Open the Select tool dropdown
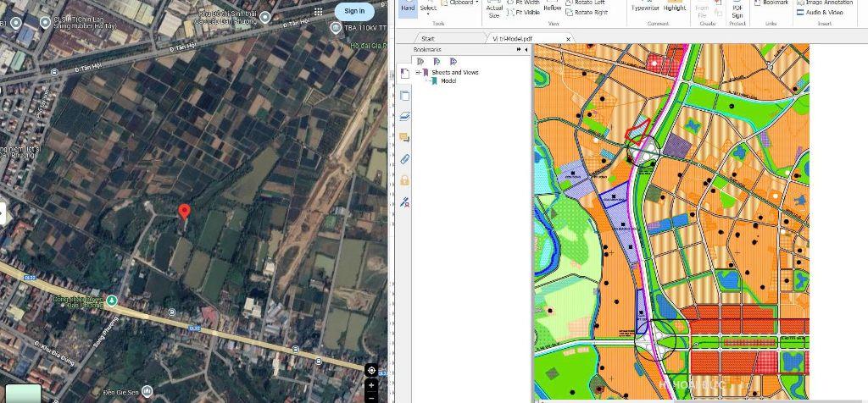868x403 pixels. coord(428,9)
